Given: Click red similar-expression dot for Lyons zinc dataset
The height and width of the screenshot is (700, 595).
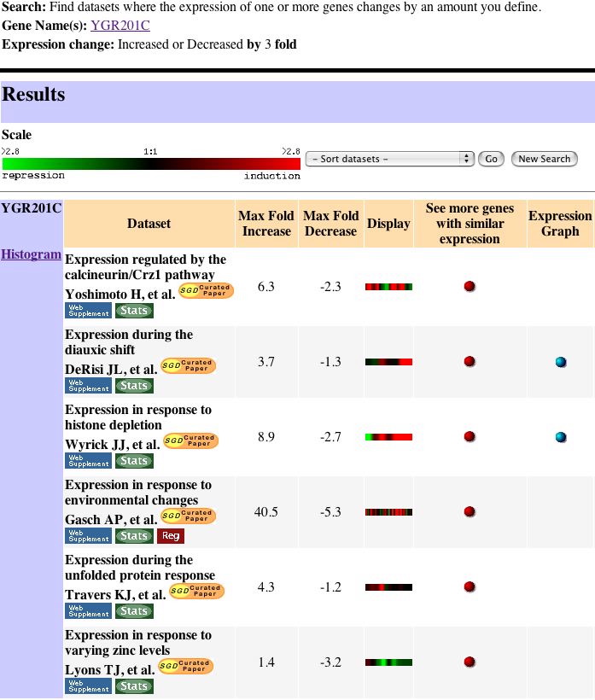Looking at the screenshot, I should point(470,662).
